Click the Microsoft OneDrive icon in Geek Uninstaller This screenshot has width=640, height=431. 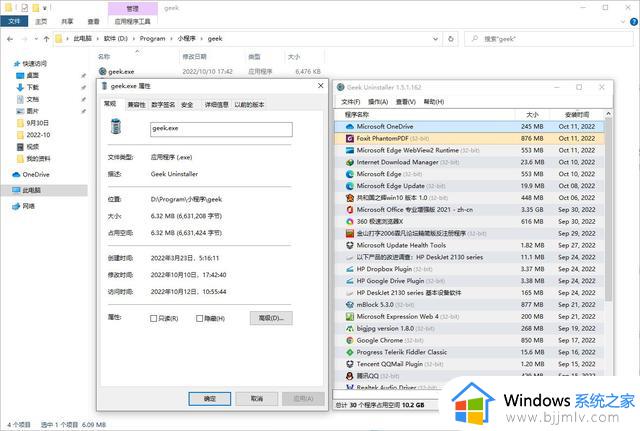(x=350, y=127)
